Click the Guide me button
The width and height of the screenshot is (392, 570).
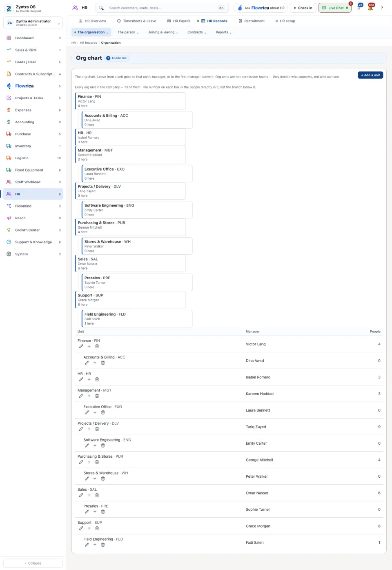point(117,58)
